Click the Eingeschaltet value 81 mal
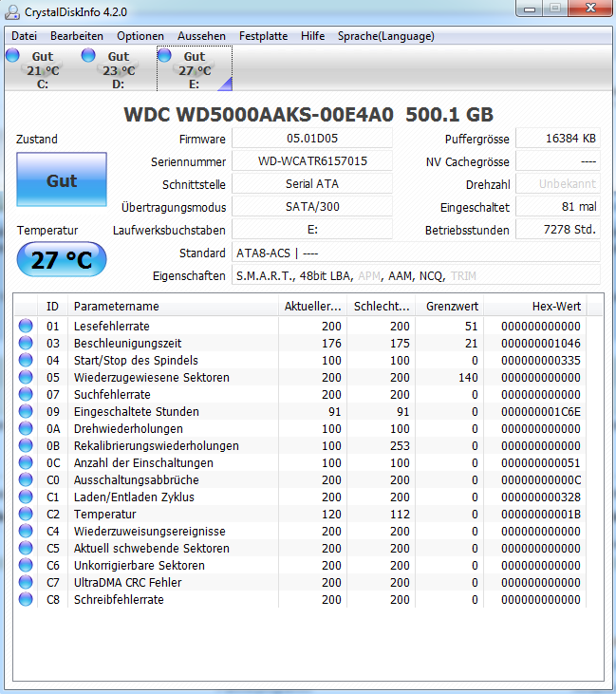 pyautogui.click(x=558, y=207)
